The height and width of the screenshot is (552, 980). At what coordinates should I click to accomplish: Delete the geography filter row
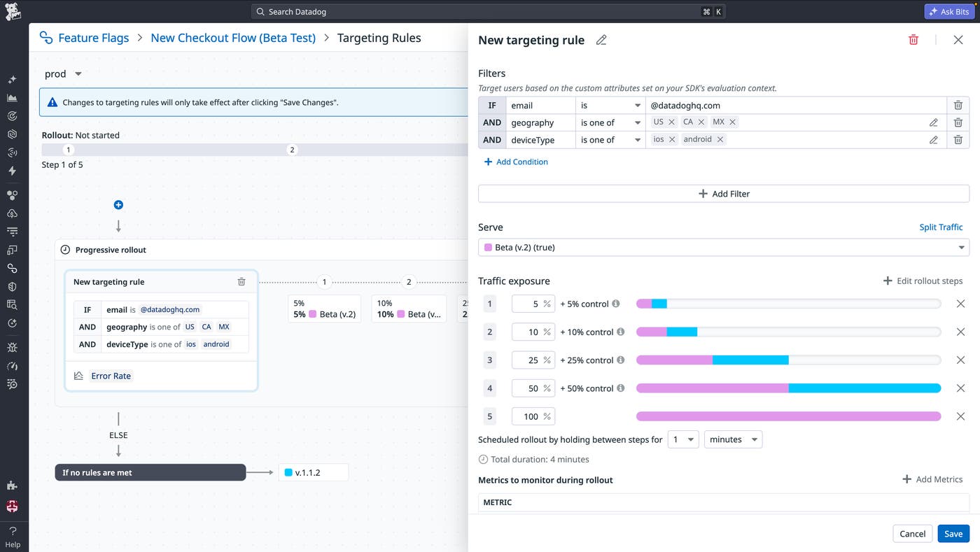tap(958, 122)
